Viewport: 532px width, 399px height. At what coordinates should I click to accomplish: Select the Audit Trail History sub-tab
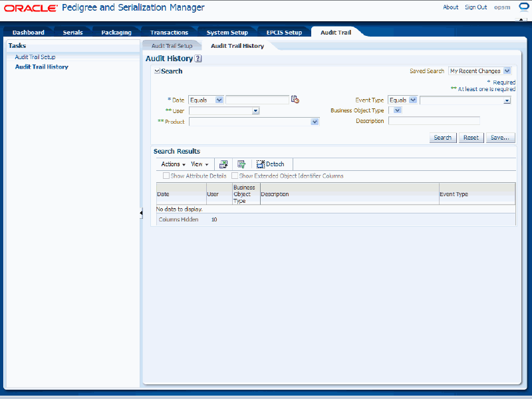[x=237, y=46]
